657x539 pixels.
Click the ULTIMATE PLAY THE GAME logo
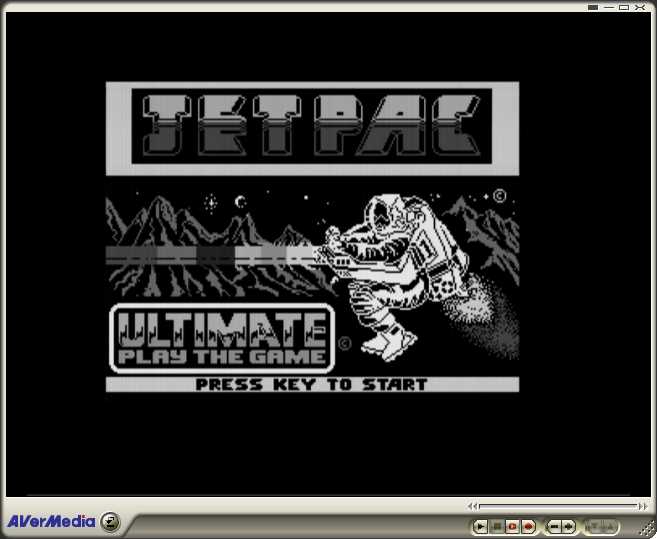coord(222,338)
